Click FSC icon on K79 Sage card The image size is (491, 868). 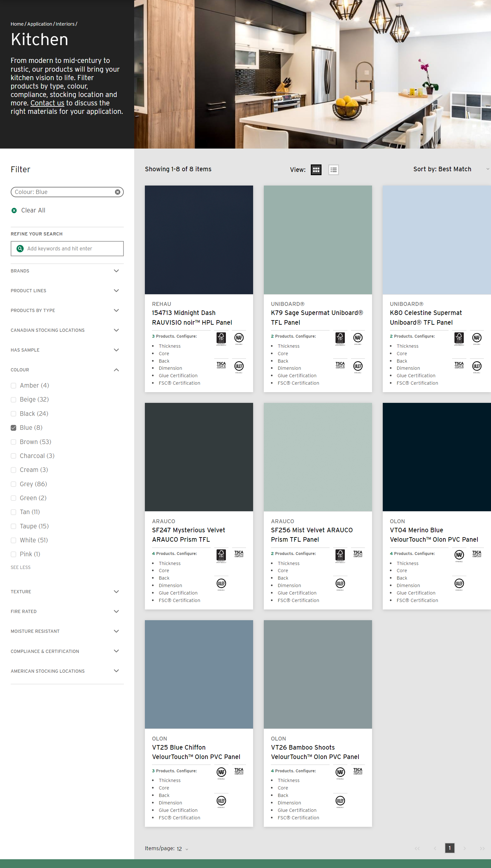click(x=340, y=339)
